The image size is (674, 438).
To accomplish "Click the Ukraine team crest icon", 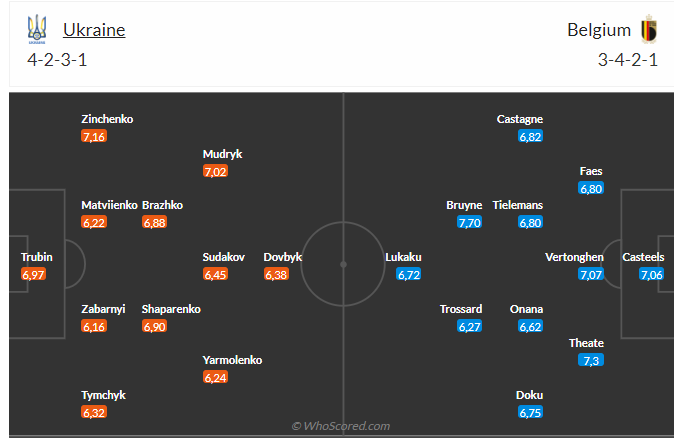I will (x=37, y=29).
